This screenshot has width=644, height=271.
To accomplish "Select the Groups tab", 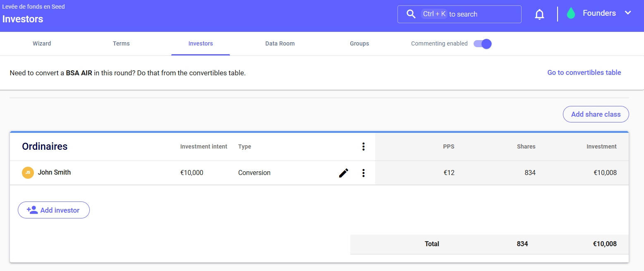I will 359,43.
